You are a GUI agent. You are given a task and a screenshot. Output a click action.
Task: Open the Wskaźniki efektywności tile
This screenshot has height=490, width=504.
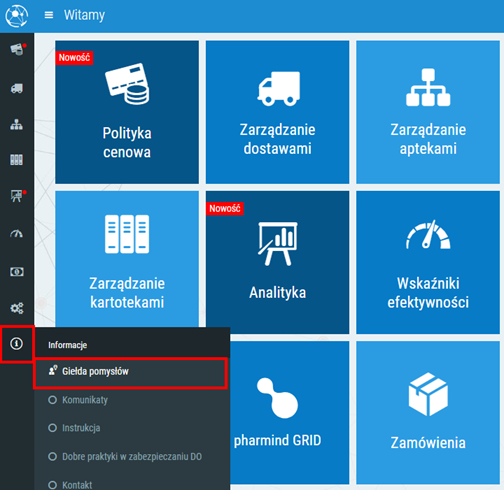(428, 262)
